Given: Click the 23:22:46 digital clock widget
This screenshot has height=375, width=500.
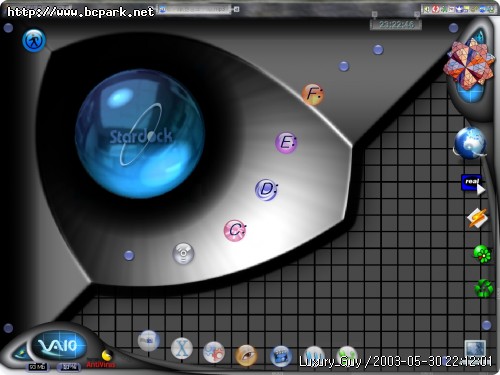Looking at the screenshot, I should click(396, 24).
